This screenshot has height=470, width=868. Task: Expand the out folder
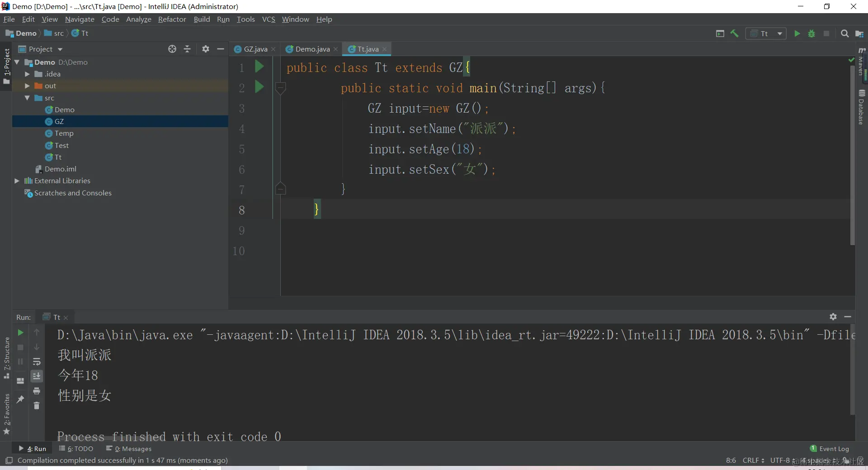27,85
